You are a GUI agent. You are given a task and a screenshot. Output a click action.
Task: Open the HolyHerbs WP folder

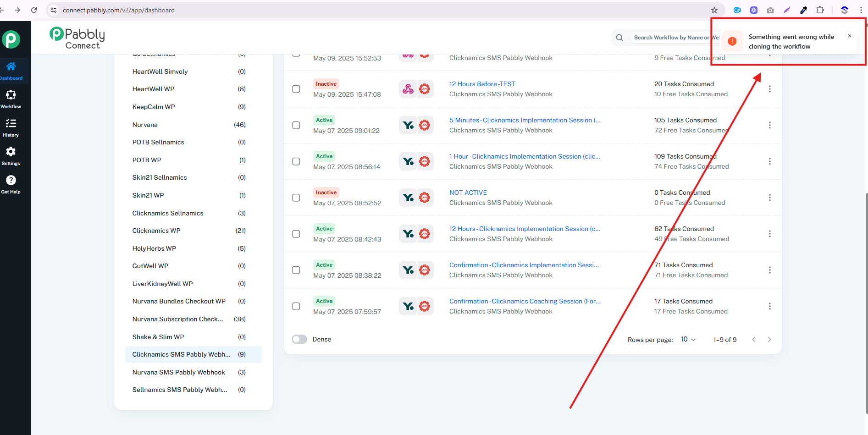tap(193, 248)
